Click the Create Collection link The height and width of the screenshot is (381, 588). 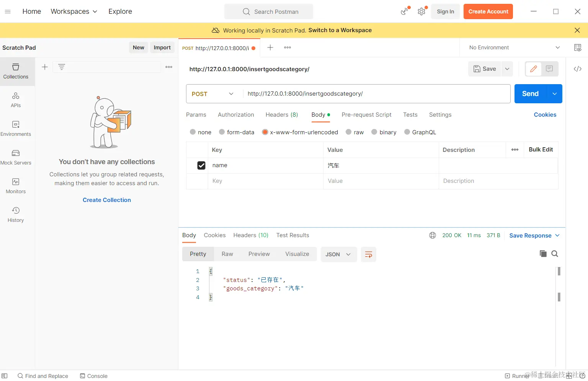pos(107,200)
